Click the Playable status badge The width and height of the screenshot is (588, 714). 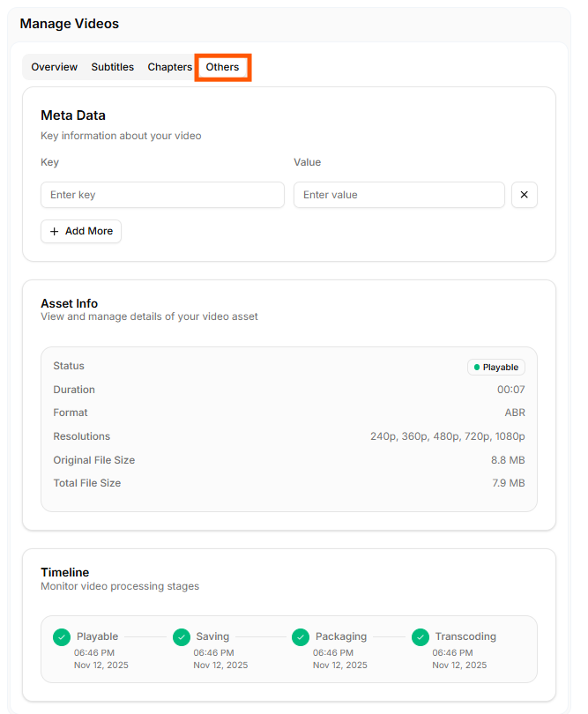point(496,367)
